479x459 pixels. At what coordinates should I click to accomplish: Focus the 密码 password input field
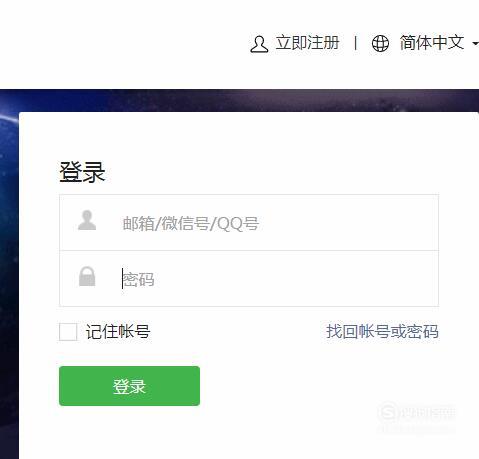(x=249, y=278)
